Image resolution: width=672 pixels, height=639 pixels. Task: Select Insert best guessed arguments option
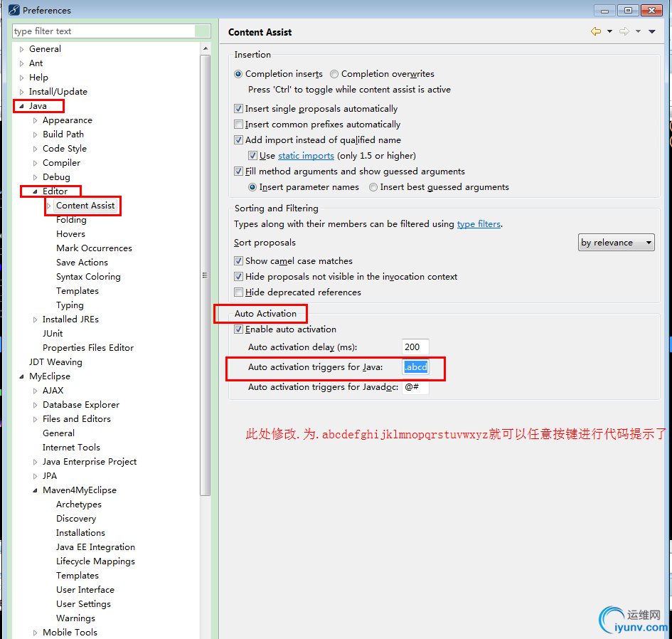(373, 187)
